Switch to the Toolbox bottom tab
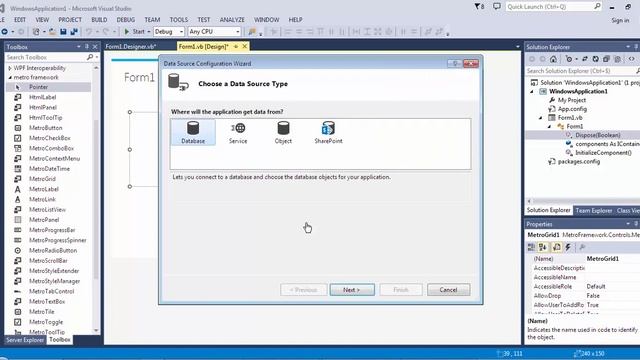Viewport: 640px width, 360px height. tap(60, 340)
